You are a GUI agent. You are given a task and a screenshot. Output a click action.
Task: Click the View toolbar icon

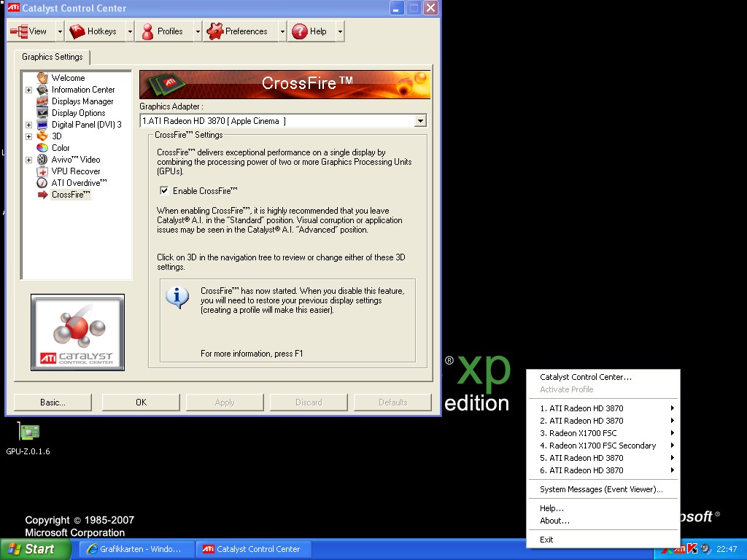click(x=19, y=31)
